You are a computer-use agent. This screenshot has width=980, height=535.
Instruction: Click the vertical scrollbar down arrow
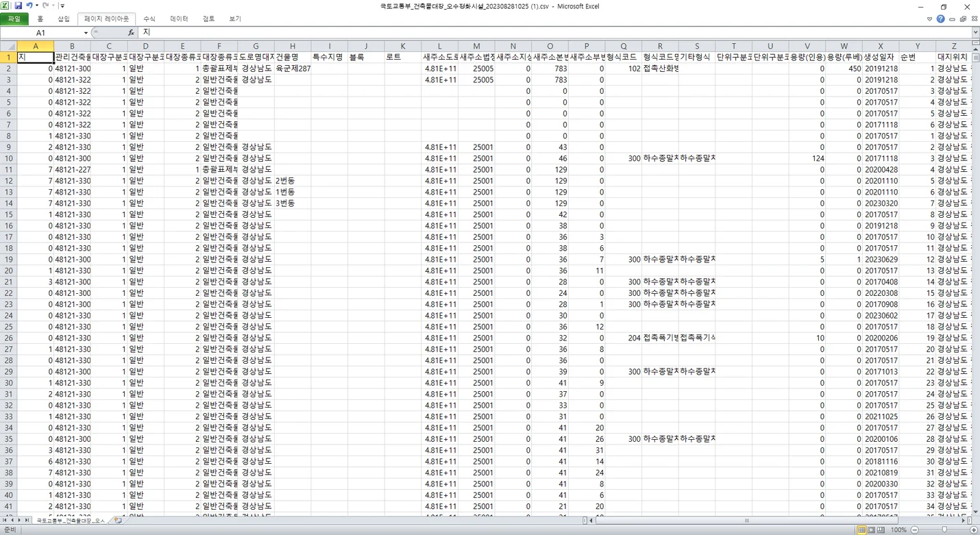click(x=975, y=512)
